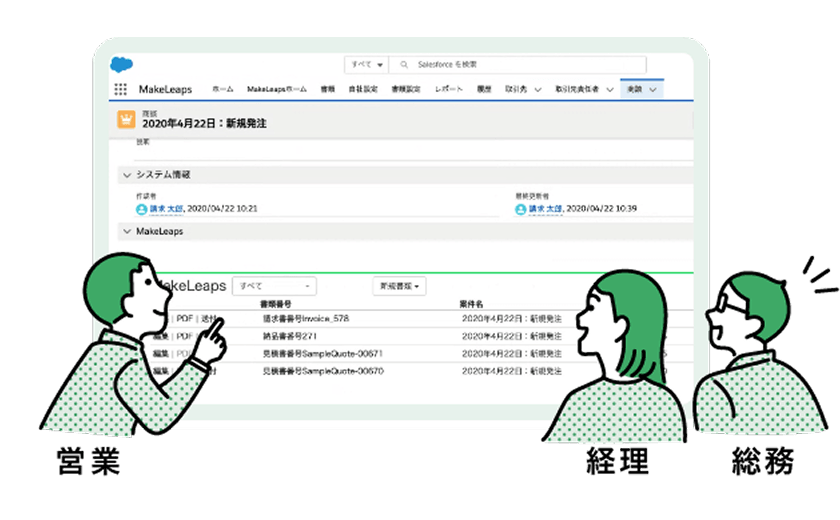Click PDF link in the 納品書番号271 row
This screenshot has height=520, width=840.
184,336
